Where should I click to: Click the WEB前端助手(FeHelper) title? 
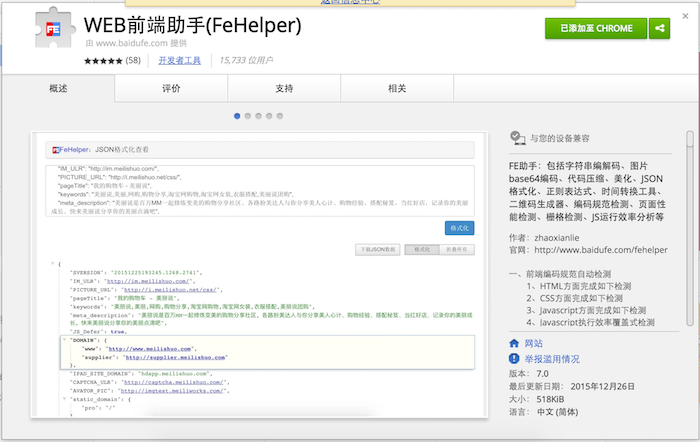coord(192,25)
